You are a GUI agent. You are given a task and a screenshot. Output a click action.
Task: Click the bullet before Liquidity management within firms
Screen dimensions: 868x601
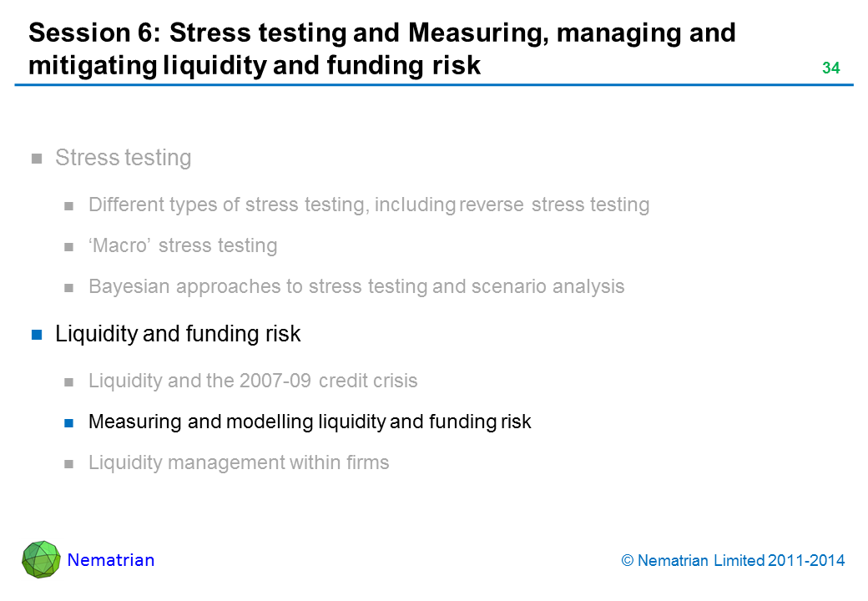tap(70, 463)
